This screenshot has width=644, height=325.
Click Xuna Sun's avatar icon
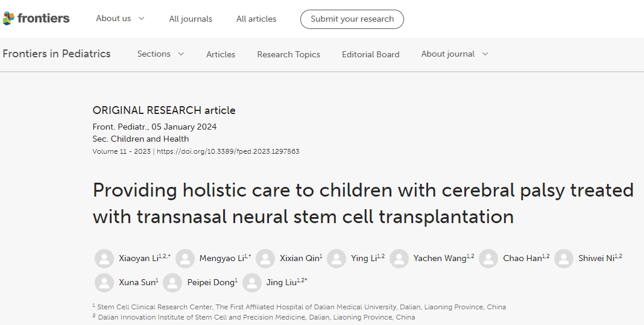click(104, 283)
